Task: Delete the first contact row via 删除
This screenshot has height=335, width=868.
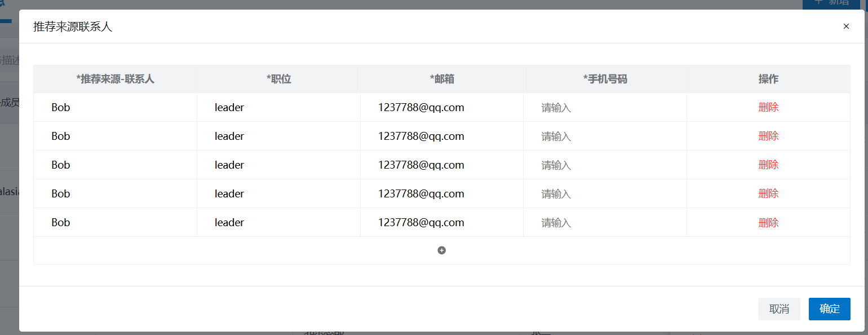Action: point(768,107)
